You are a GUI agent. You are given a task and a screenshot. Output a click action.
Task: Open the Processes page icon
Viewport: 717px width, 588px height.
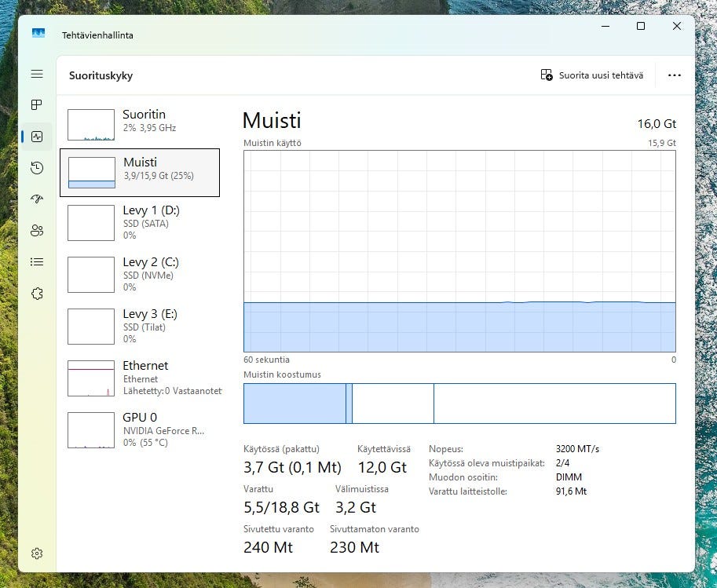point(37,105)
